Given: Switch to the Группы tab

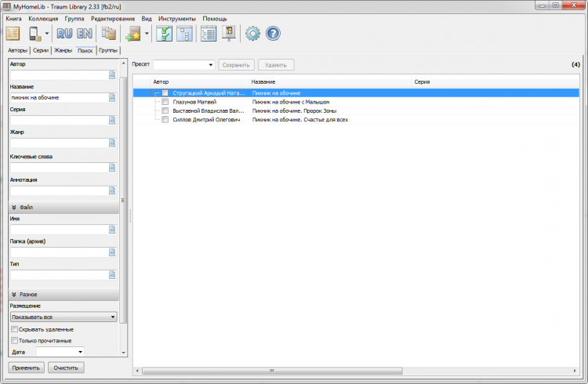Looking at the screenshot, I should click(x=108, y=50).
